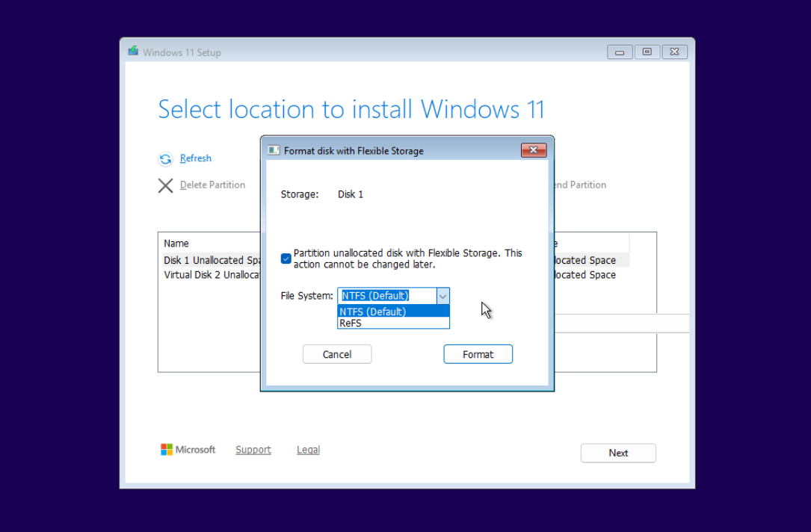This screenshot has width=811, height=532.
Task: Click the Delete Partition X icon
Action: [165, 185]
